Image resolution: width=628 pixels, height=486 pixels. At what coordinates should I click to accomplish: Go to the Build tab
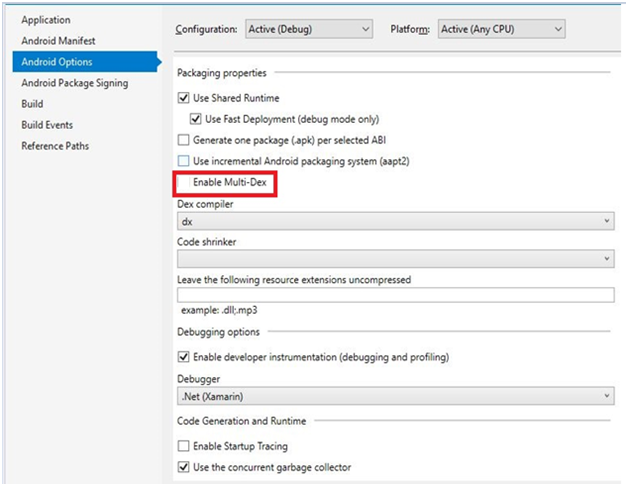coord(32,104)
